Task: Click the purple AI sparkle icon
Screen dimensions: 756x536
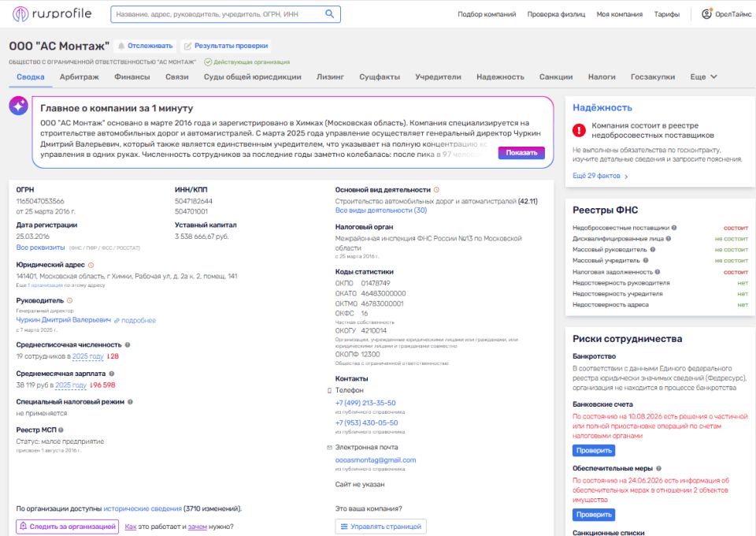Action: [x=18, y=106]
